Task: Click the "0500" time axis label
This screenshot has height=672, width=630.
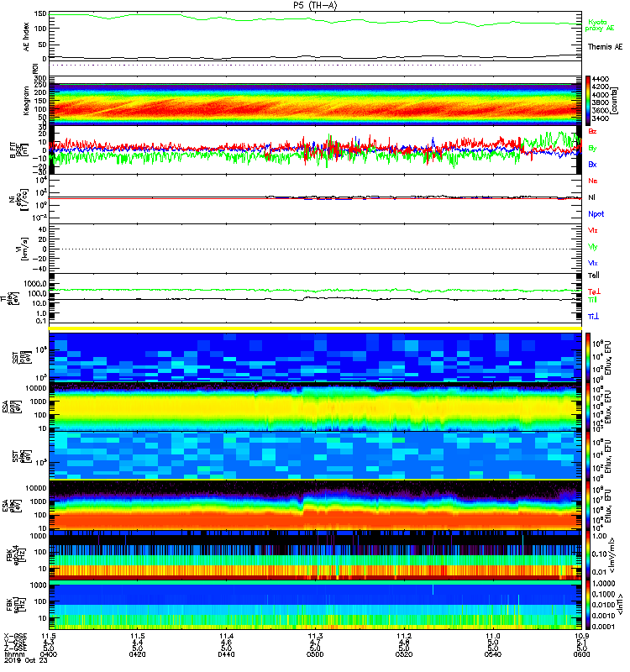Action: point(315,654)
